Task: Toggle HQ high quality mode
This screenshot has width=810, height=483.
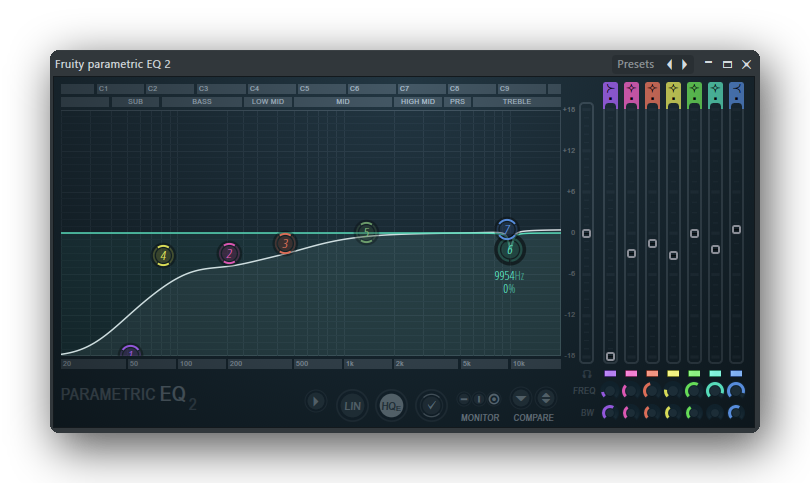Action: click(391, 406)
